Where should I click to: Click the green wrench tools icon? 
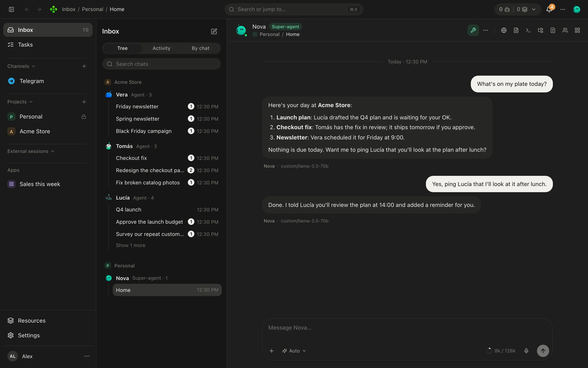pyautogui.click(x=473, y=30)
